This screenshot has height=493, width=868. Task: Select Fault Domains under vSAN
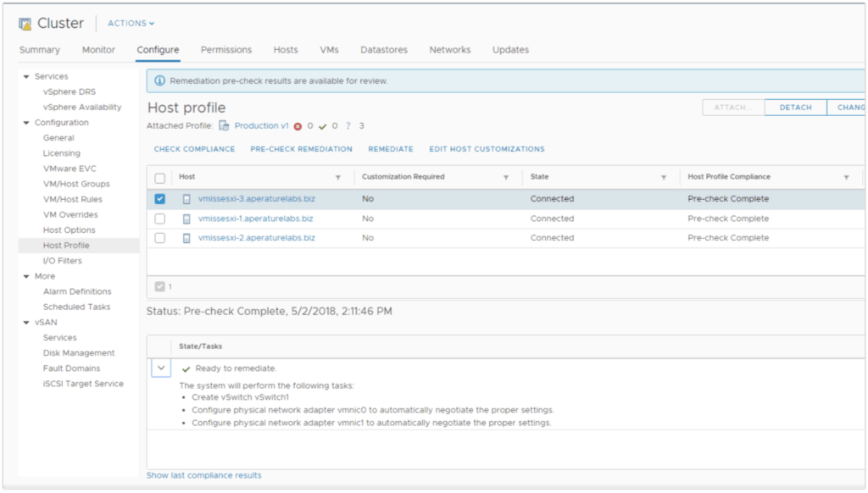tap(71, 368)
